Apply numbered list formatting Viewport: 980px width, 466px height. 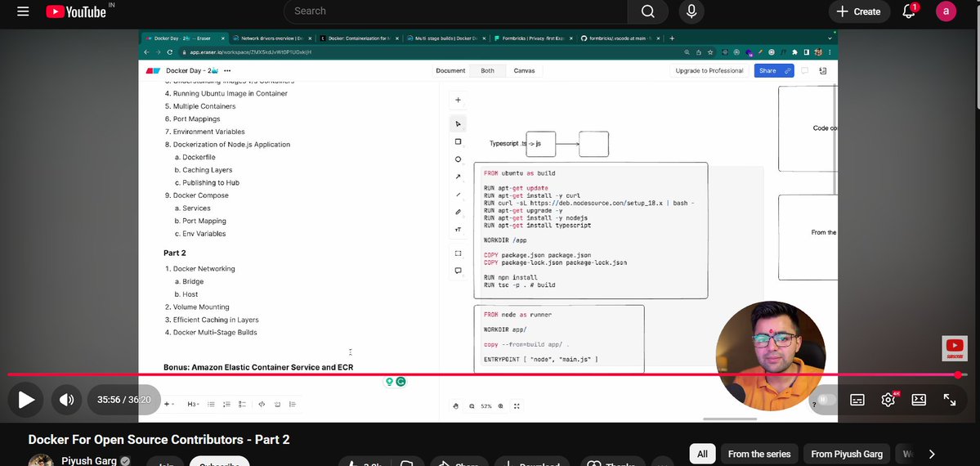227,404
